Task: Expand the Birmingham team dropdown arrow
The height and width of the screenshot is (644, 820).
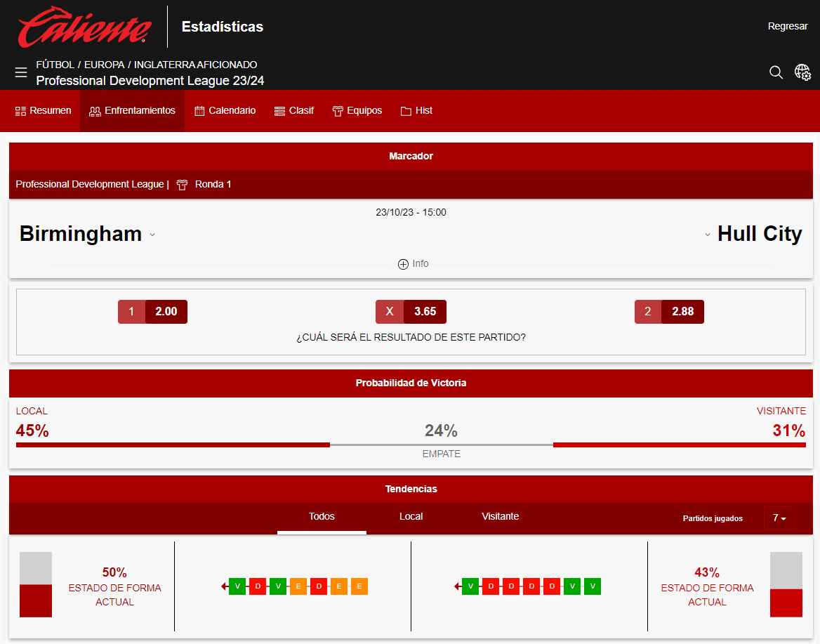Action: (x=152, y=235)
